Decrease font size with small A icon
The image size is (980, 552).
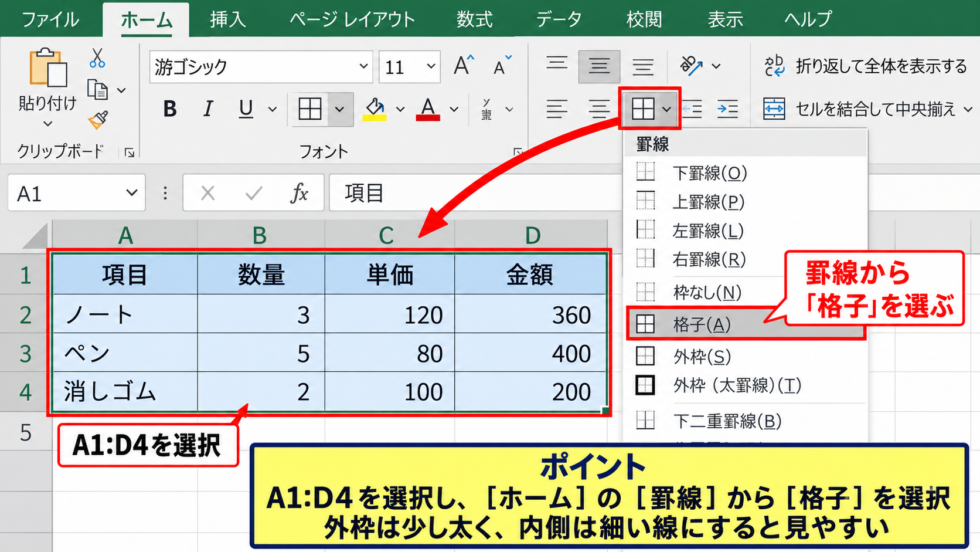pos(502,66)
